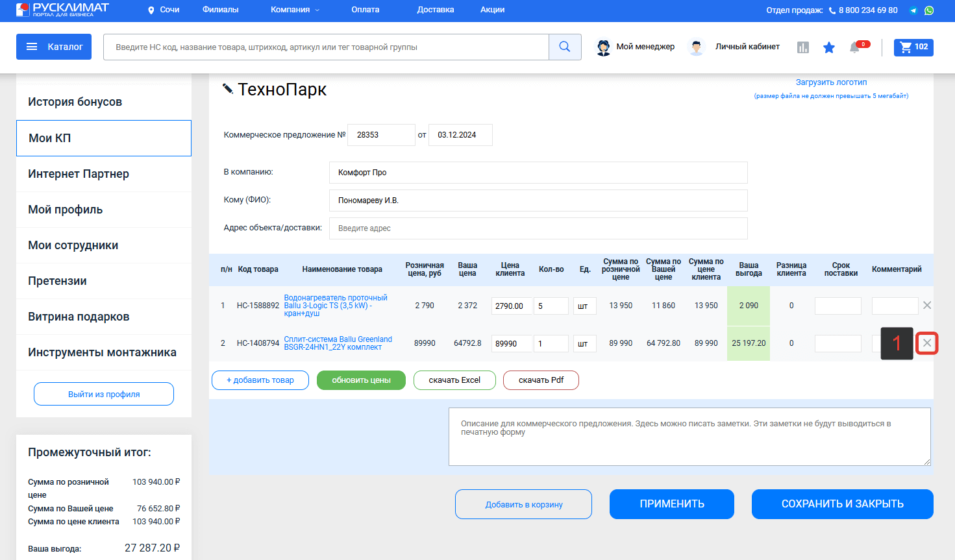Click Добавить в корзину button

pyautogui.click(x=523, y=504)
